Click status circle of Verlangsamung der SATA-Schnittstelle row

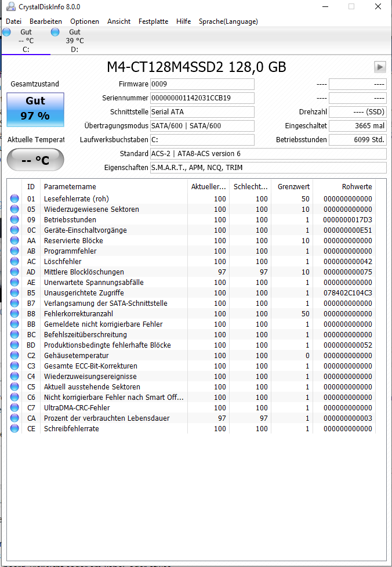14,303
